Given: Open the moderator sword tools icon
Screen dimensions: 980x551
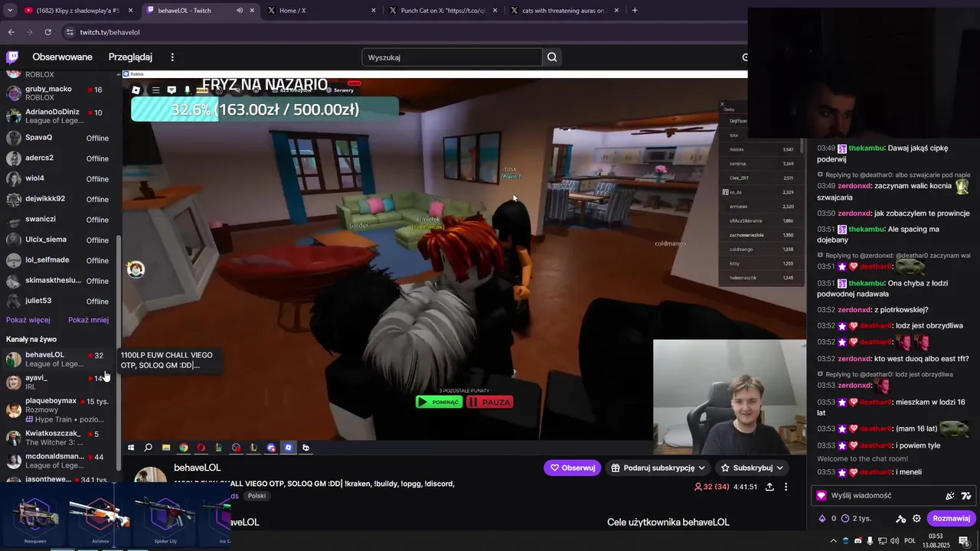Looking at the screenshot, I should (x=901, y=518).
